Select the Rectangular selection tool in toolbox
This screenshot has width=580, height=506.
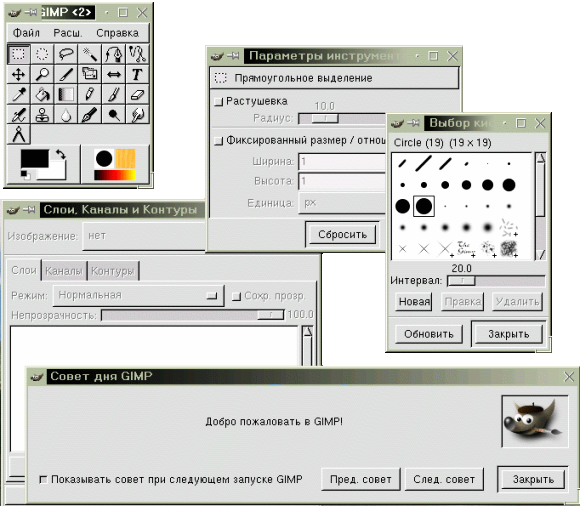[x=18, y=54]
